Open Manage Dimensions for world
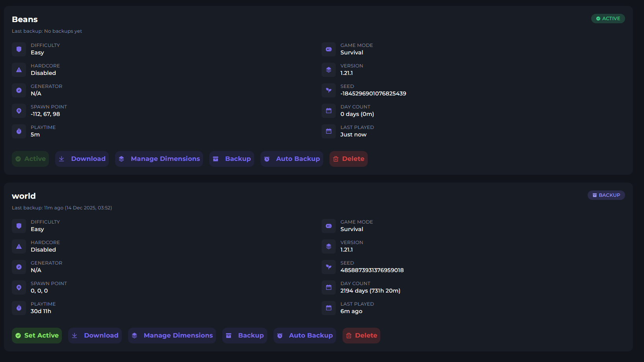Screen dimensions: 644x362 [x=172, y=336]
